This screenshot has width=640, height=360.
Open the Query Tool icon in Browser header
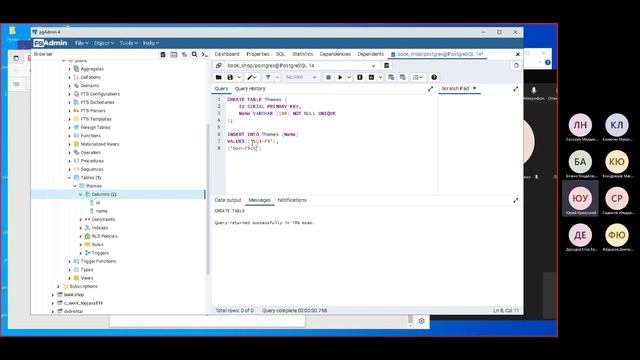[x=163, y=54]
